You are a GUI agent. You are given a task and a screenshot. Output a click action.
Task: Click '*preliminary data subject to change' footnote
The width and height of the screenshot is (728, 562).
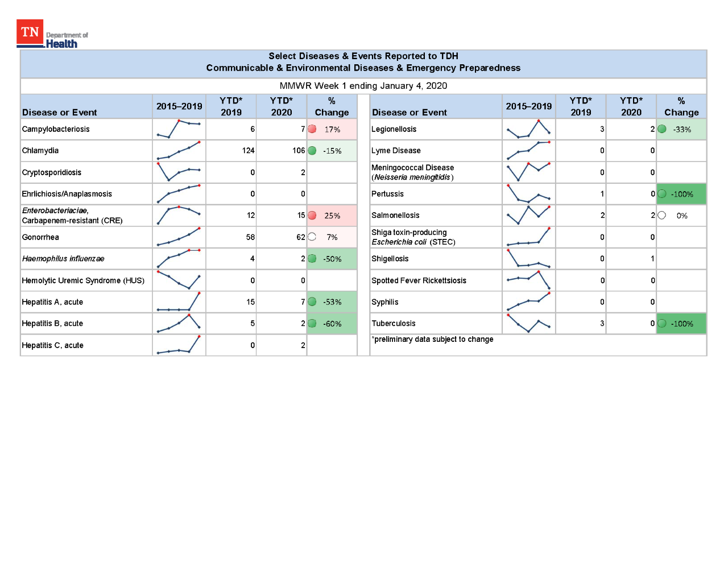[432, 339]
